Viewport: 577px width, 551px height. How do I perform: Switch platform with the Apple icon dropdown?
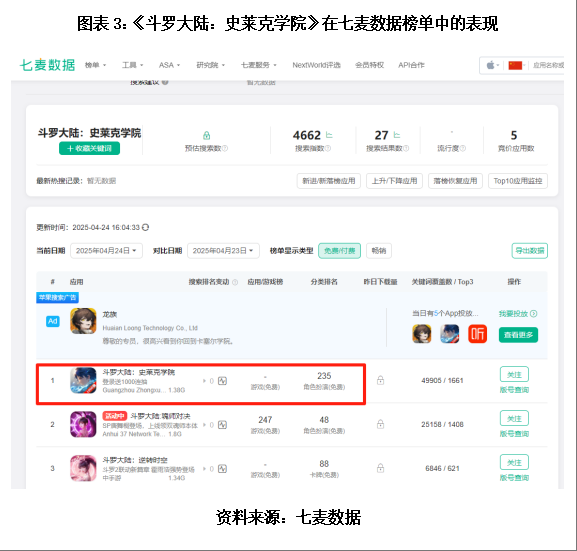(x=493, y=66)
